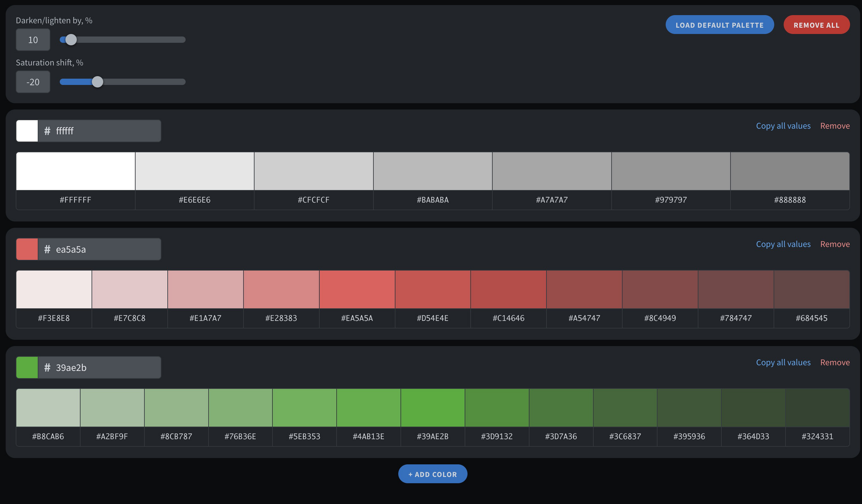Viewport: 862px width, 504px height.
Task: Click the Load Default Palette button
Action: (719, 25)
